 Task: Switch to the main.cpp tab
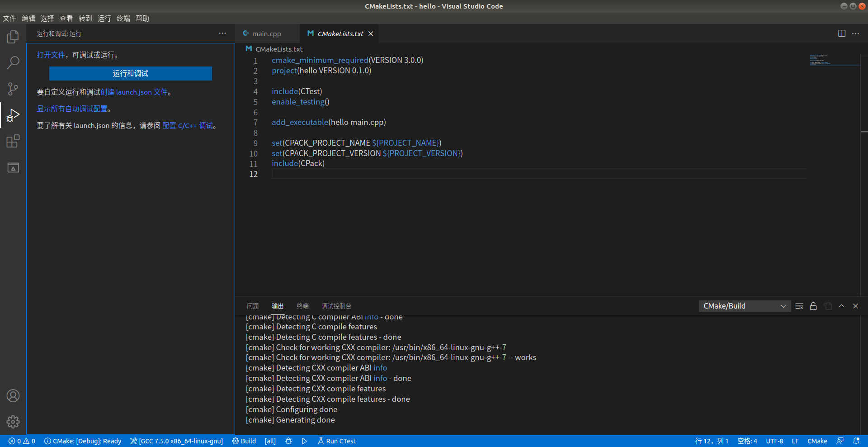coord(267,34)
